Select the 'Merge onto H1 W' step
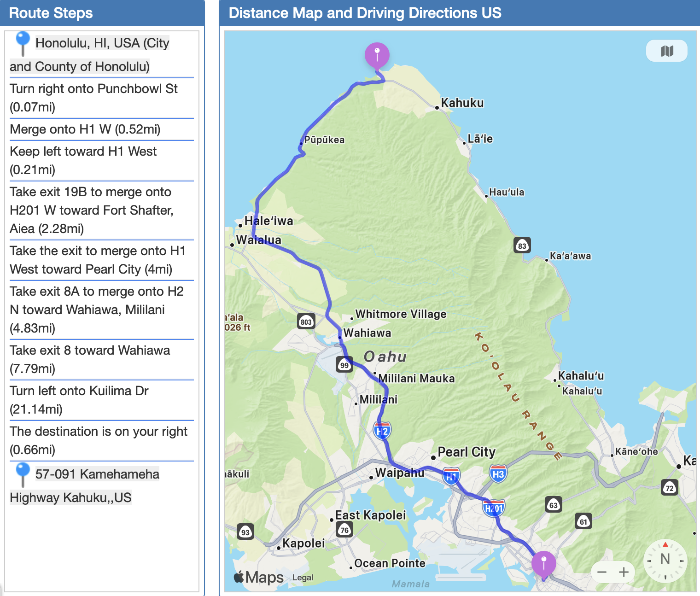Screen dimensions: 700x596 (85, 129)
